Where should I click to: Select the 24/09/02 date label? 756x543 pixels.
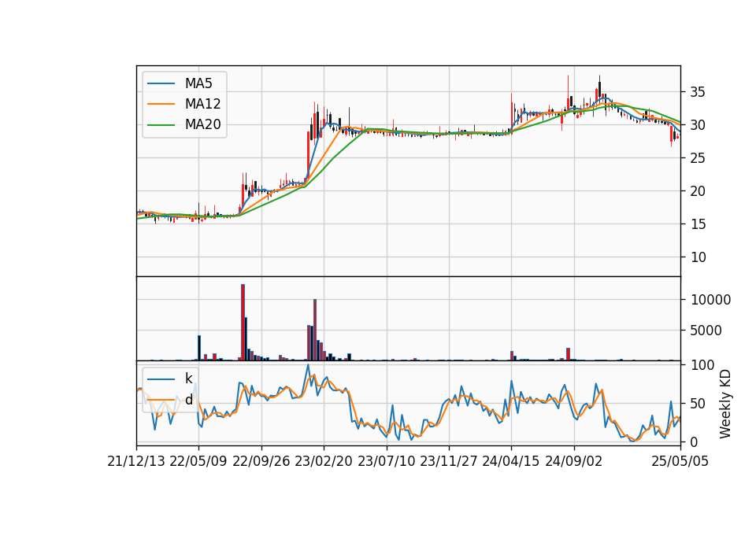(x=574, y=461)
